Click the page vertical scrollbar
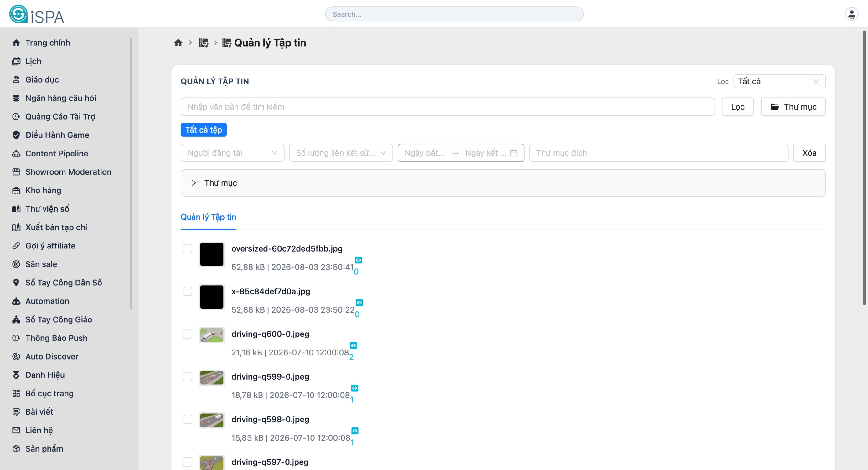 864,168
